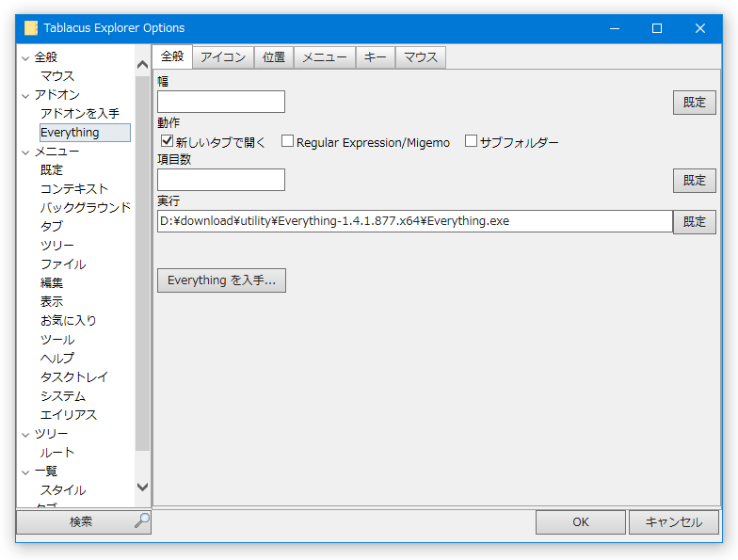Click 既定 button next to 項目数 field

695,181
